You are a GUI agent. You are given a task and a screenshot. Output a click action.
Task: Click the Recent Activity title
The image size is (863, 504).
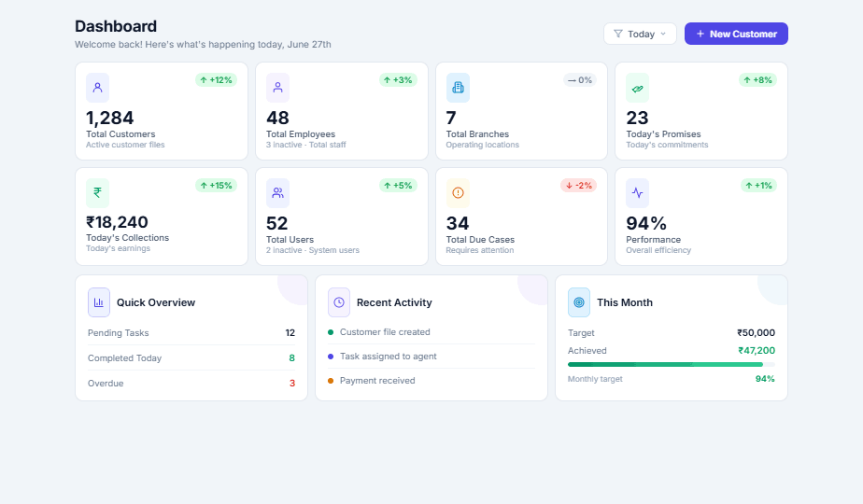394,302
